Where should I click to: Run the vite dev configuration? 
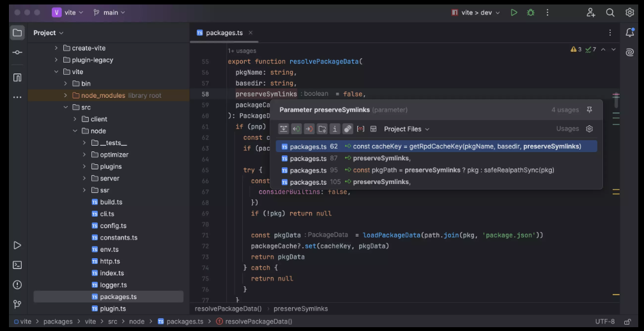pyautogui.click(x=514, y=12)
